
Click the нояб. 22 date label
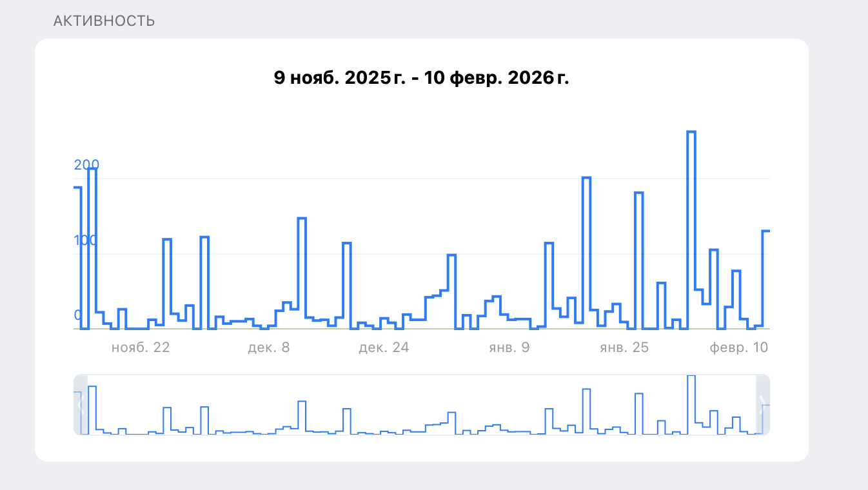pyautogui.click(x=141, y=348)
